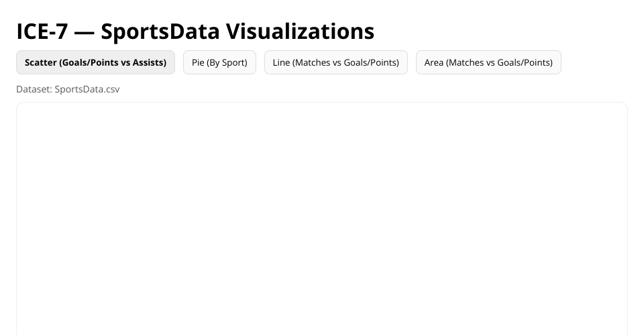
Task: Switch to Pie (By Sport) chart
Action: pos(219,62)
